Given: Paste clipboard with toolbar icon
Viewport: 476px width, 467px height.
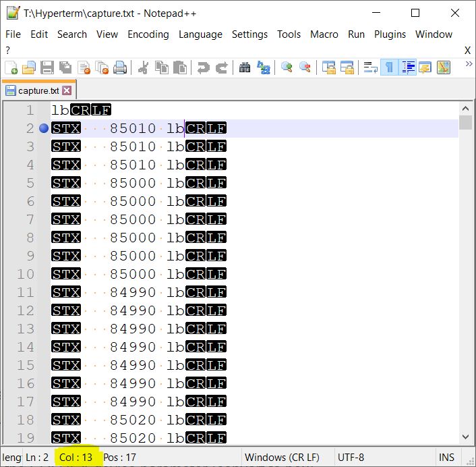Looking at the screenshot, I should point(180,67).
